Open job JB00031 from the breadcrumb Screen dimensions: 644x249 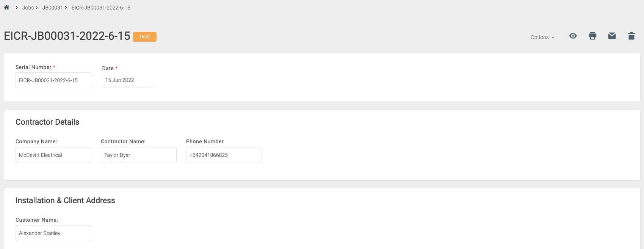[52, 7]
